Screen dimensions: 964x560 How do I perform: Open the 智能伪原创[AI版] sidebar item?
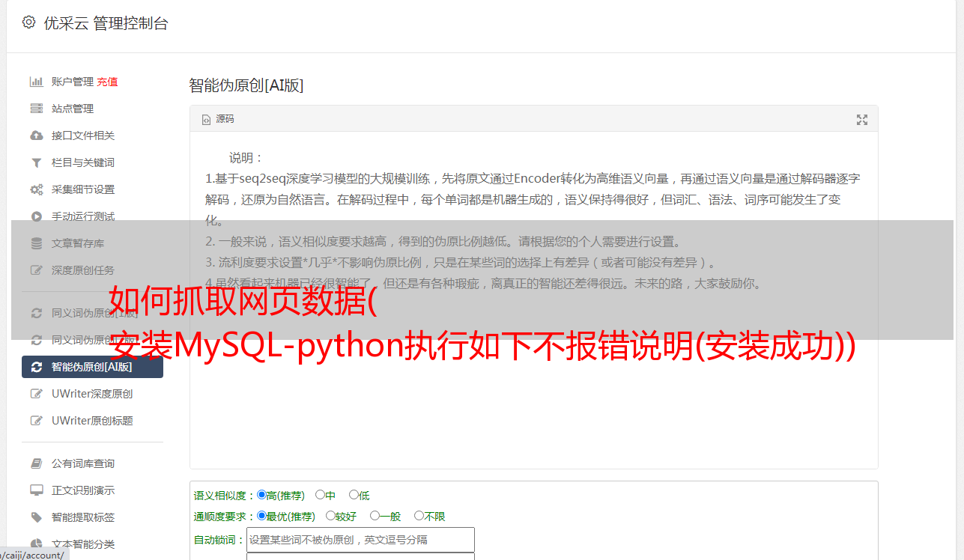coord(93,367)
